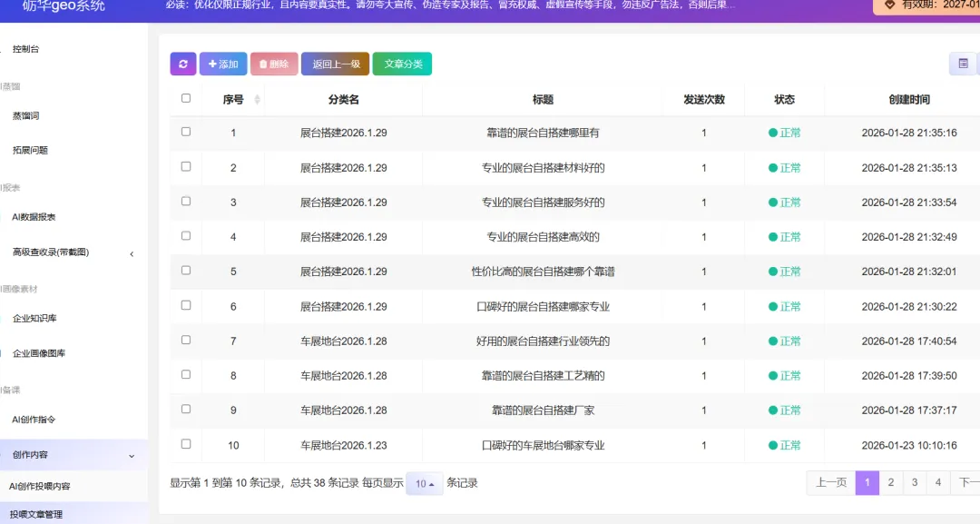Toggle table view icon at toolbar right
Screen dimensions: 980x524
click(963, 64)
